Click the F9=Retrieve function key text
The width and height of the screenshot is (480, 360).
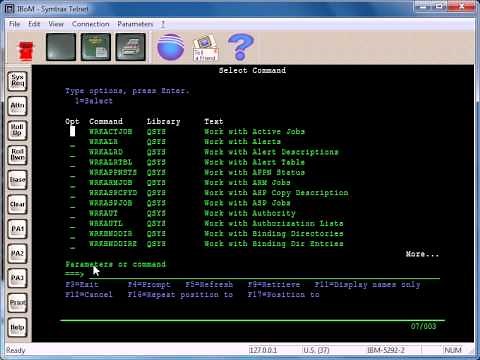point(274,285)
